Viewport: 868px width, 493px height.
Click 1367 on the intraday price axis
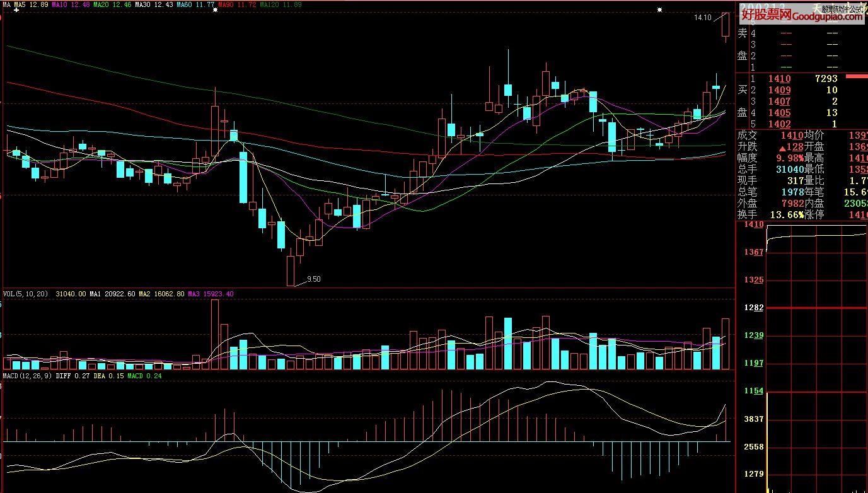pyautogui.click(x=754, y=252)
